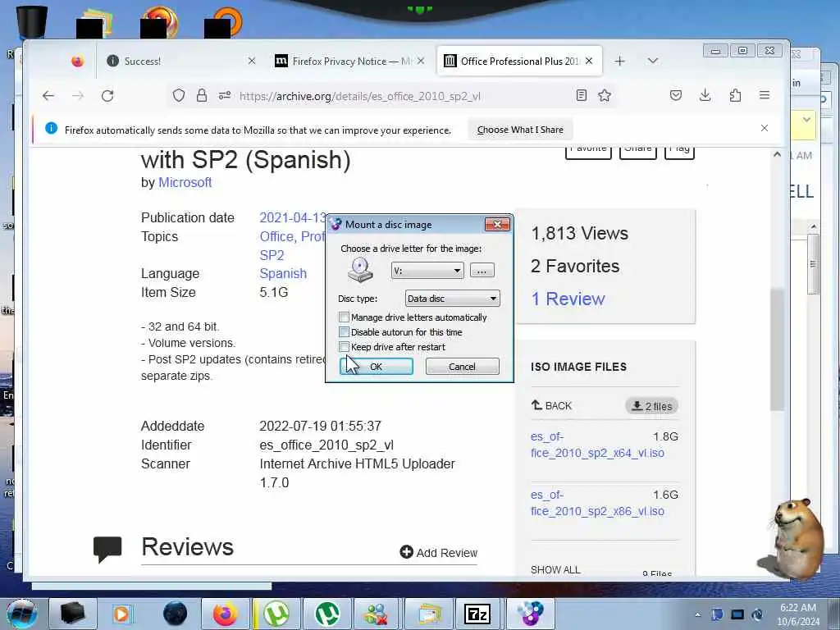Open the trash bin desktop icon
The image size is (840, 630).
pyautogui.click(x=33, y=21)
